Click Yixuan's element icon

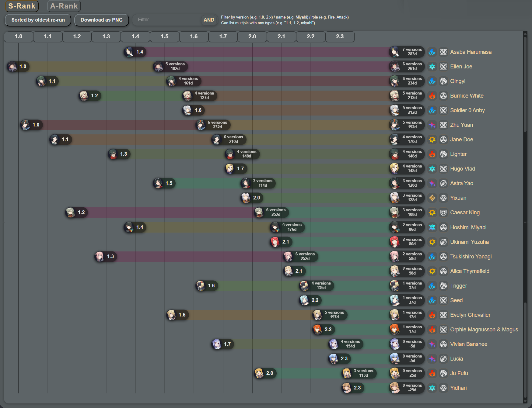pos(432,198)
